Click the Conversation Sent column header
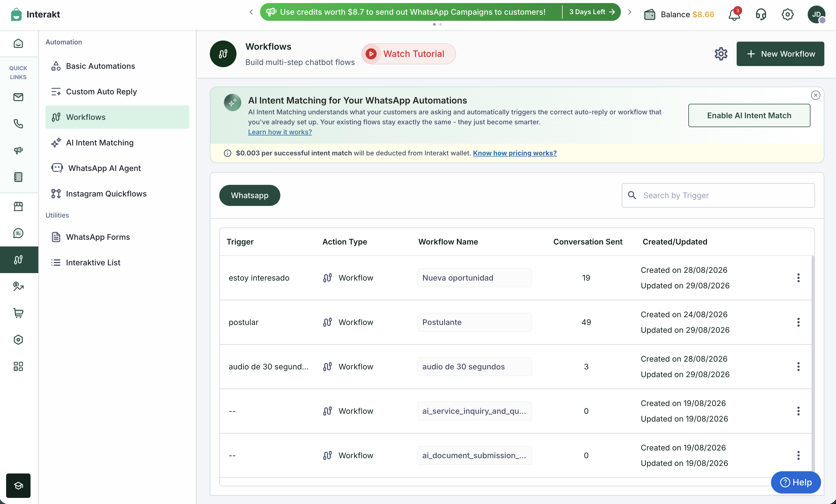 [588, 242]
